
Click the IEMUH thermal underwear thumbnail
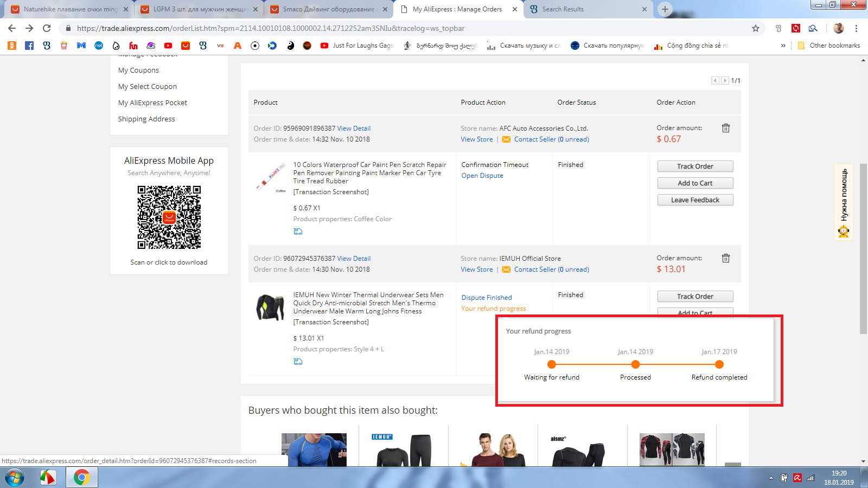(271, 307)
